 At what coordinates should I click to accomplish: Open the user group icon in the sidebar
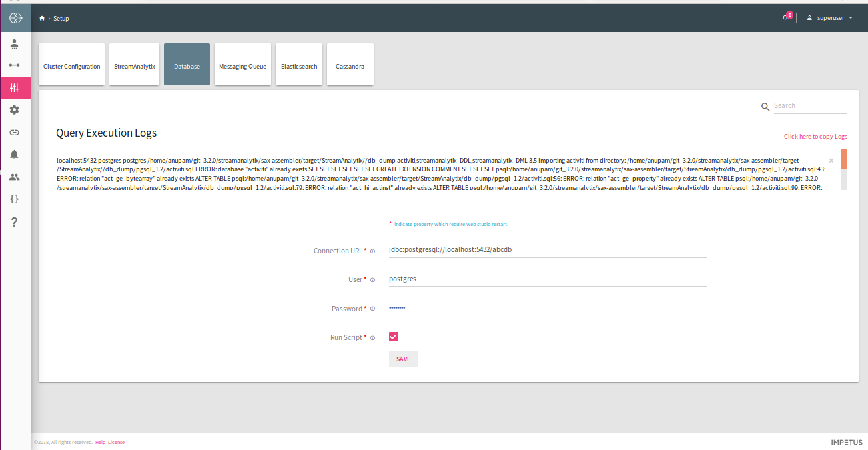tap(15, 177)
